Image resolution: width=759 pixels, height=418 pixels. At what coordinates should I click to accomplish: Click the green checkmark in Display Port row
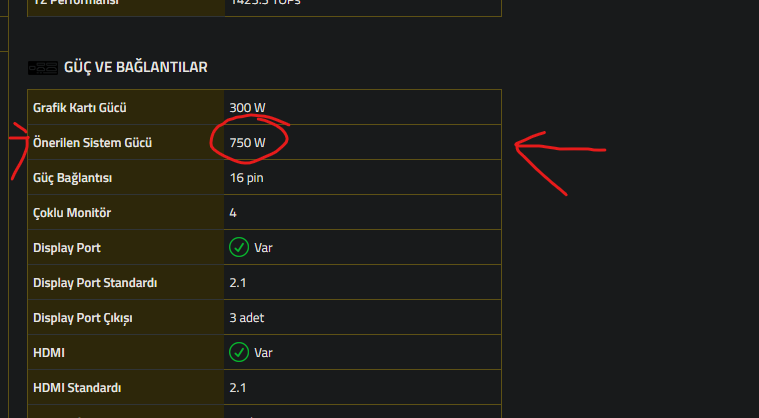pyautogui.click(x=239, y=247)
